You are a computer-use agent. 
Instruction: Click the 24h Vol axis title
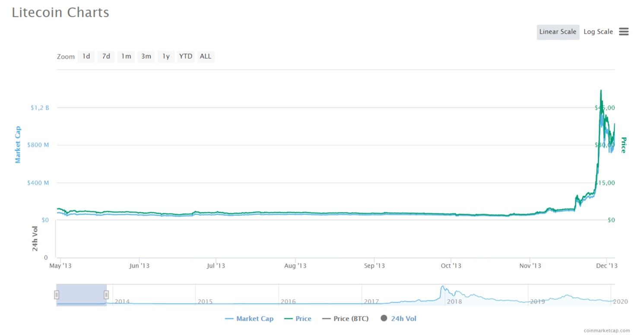pos(35,238)
